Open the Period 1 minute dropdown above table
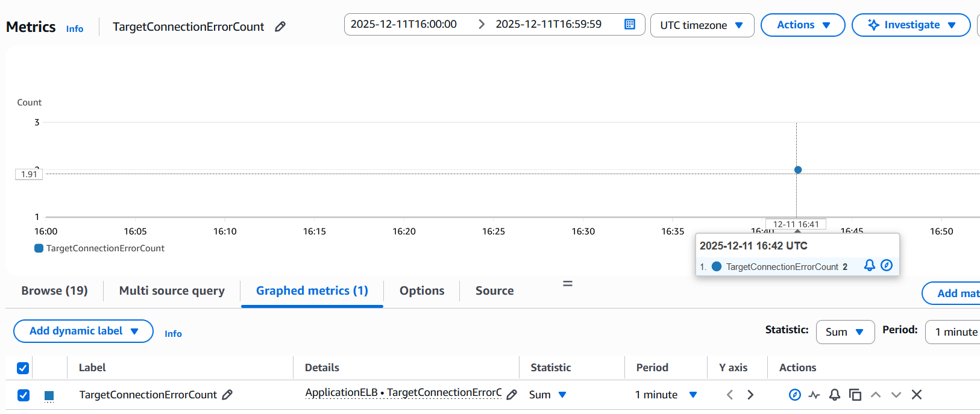This screenshot has width=980, height=414. (953, 332)
